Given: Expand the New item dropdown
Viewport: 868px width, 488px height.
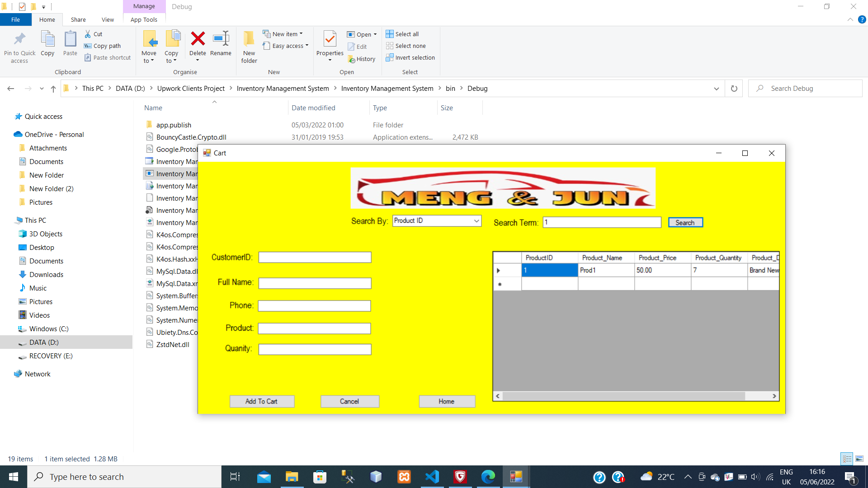Looking at the screenshot, I should click(301, 34).
